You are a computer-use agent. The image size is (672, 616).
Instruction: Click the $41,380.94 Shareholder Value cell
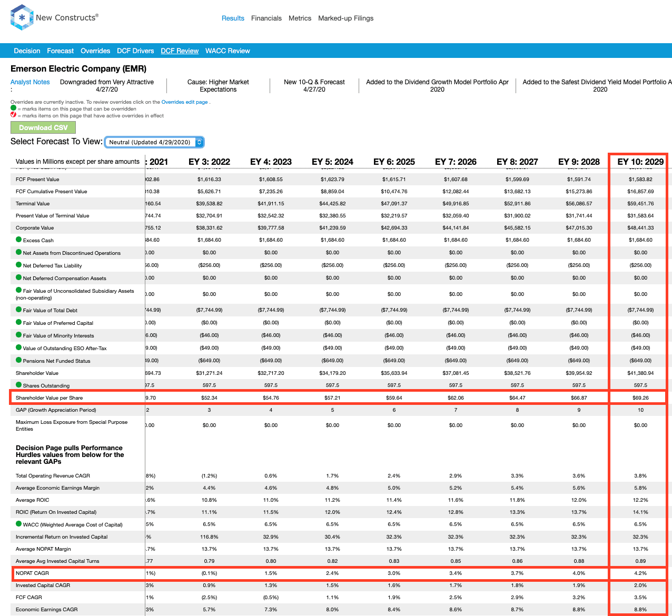tap(640, 373)
